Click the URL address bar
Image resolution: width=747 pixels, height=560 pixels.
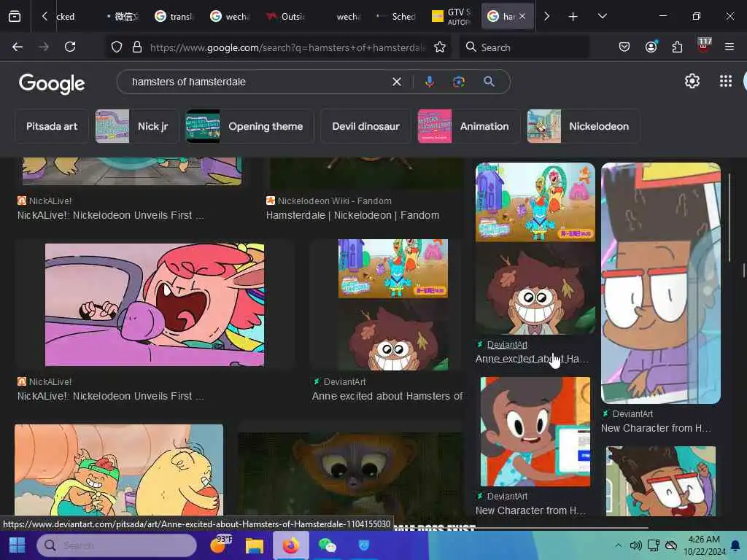pyautogui.click(x=287, y=47)
